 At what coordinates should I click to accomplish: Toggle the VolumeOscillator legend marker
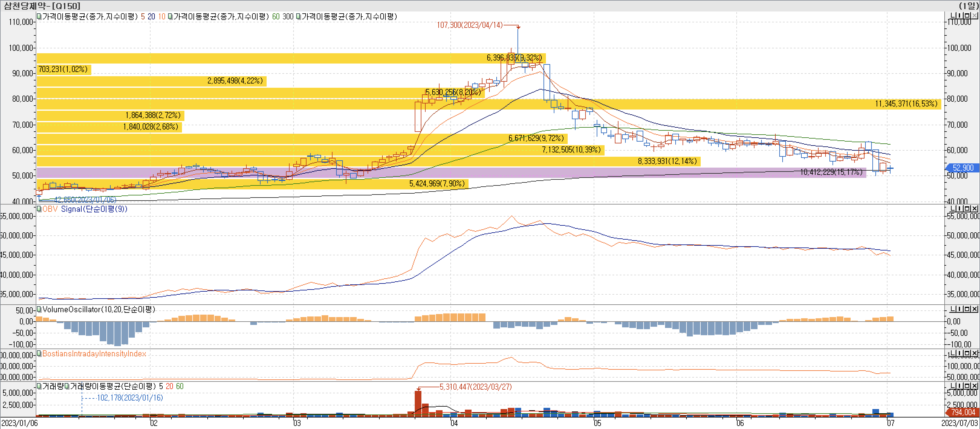point(39,309)
